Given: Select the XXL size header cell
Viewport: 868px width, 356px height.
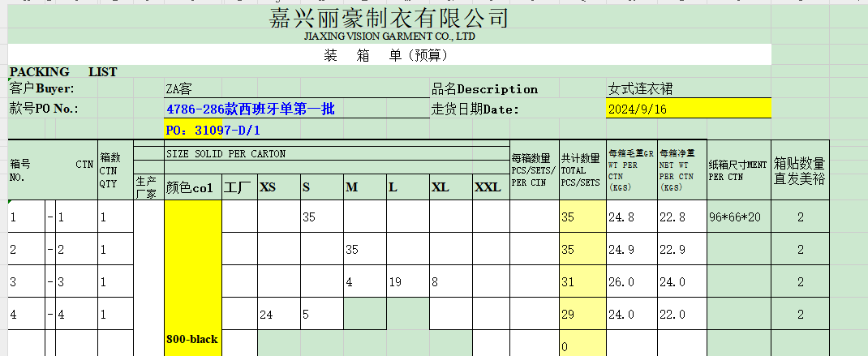Looking at the screenshot, I should (489, 188).
